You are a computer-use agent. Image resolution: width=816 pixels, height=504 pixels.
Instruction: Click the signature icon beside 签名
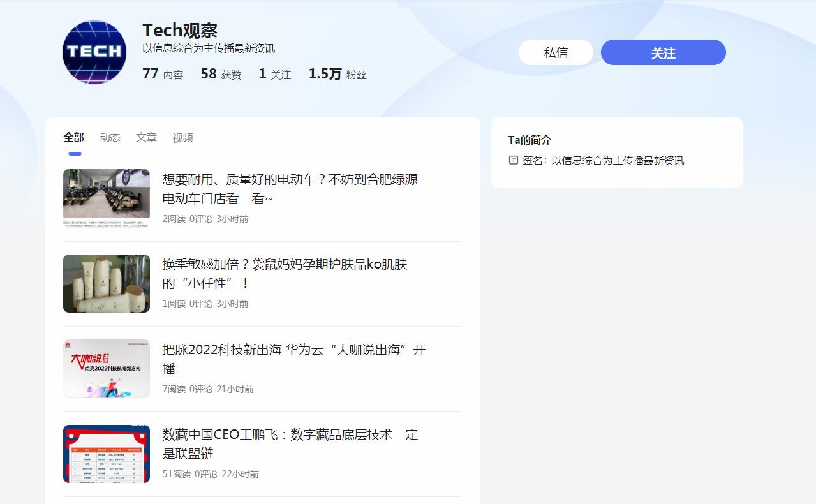[x=514, y=160]
